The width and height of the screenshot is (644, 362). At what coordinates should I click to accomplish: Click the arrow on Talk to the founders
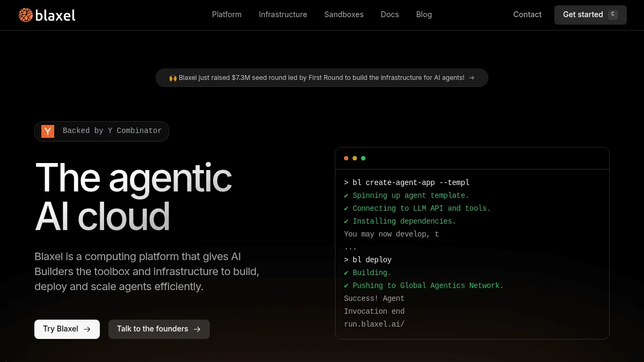pyautogui.click(x=197, y=329)
